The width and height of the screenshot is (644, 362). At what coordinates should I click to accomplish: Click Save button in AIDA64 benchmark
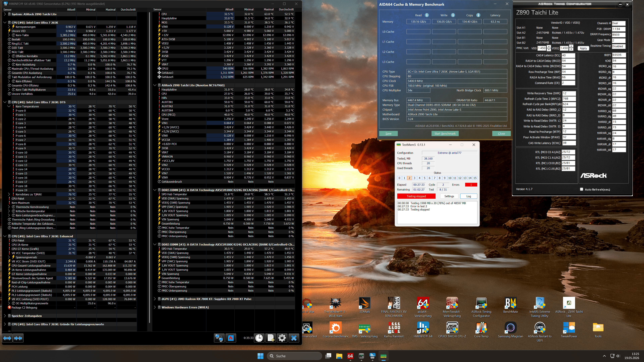click(388, 134)
